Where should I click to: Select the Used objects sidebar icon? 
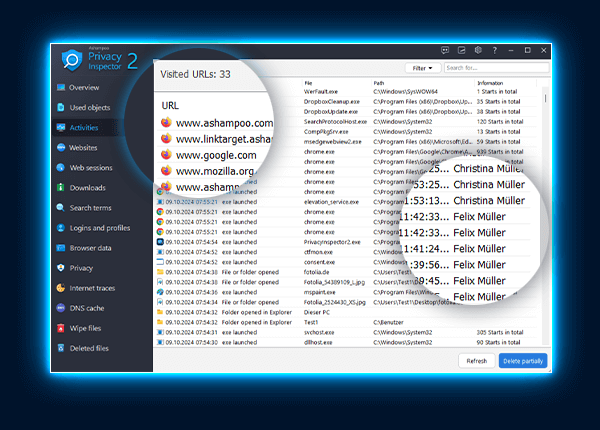point(62,108)
